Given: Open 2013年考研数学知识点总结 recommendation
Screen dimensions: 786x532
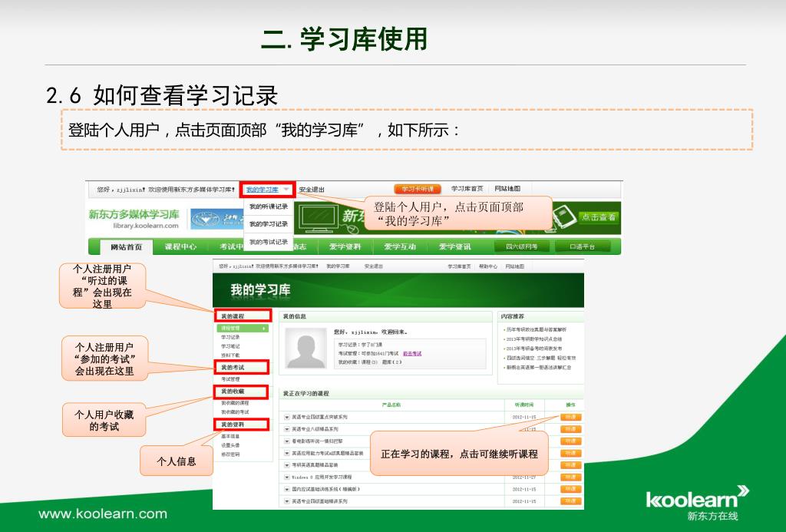Looking at the screenshot, I should [x=533, y=339].
